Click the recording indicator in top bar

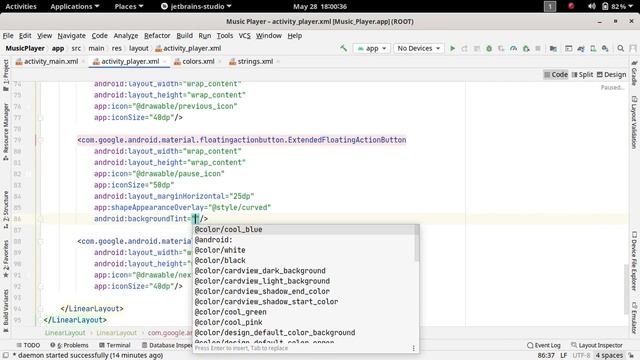pos(571,6)
